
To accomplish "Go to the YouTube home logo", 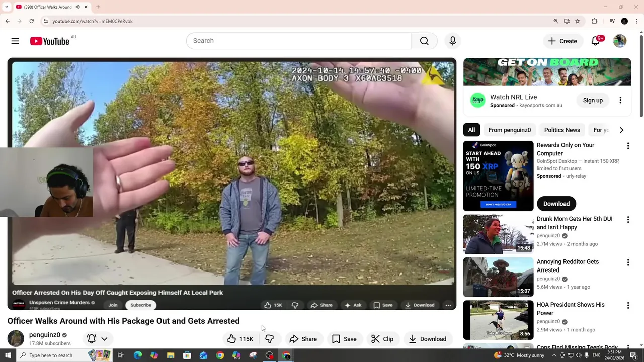I will pos(49,41).
